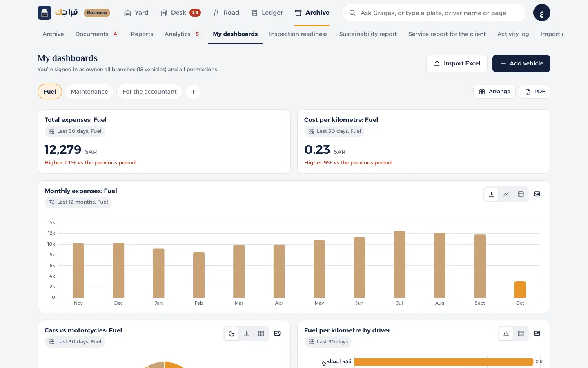Show Cars vs motorcycles as pie chart
This screenshot has width=588, height=368.
[232, 334]
